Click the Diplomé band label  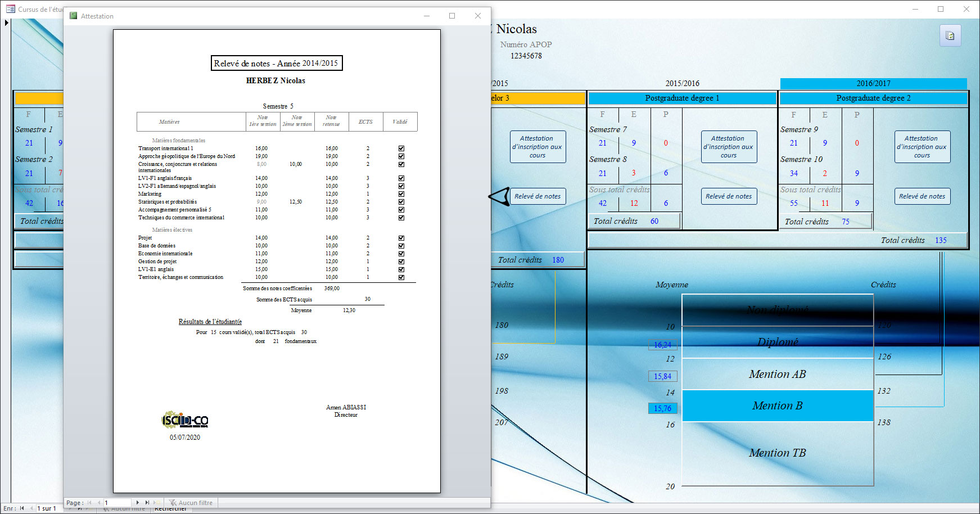click(x=778, y=342)
